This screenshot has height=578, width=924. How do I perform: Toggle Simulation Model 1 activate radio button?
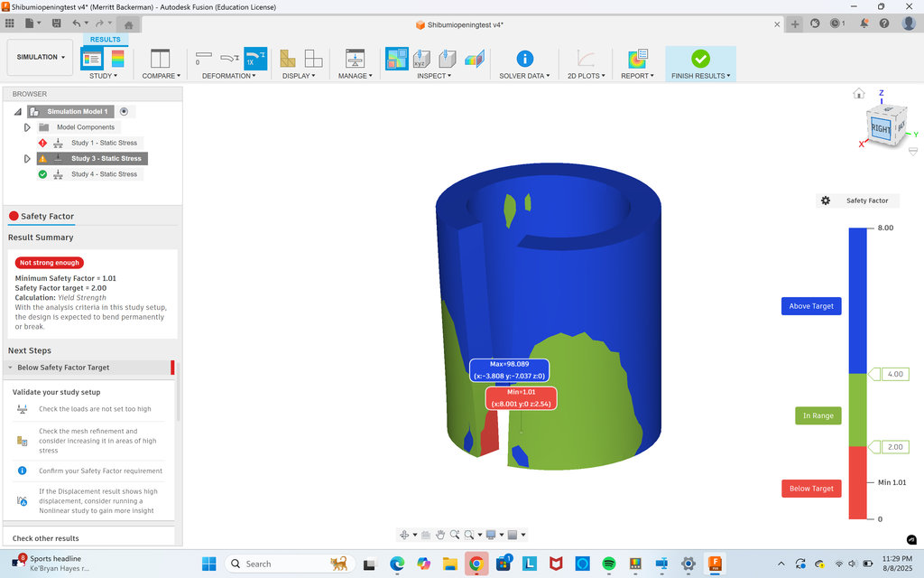(x=124, y=111)
